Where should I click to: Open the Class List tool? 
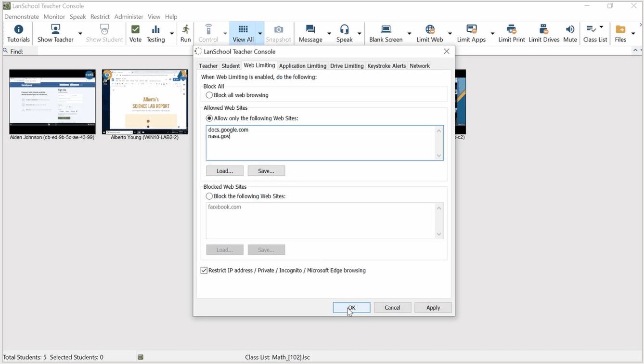click(595, 34)
